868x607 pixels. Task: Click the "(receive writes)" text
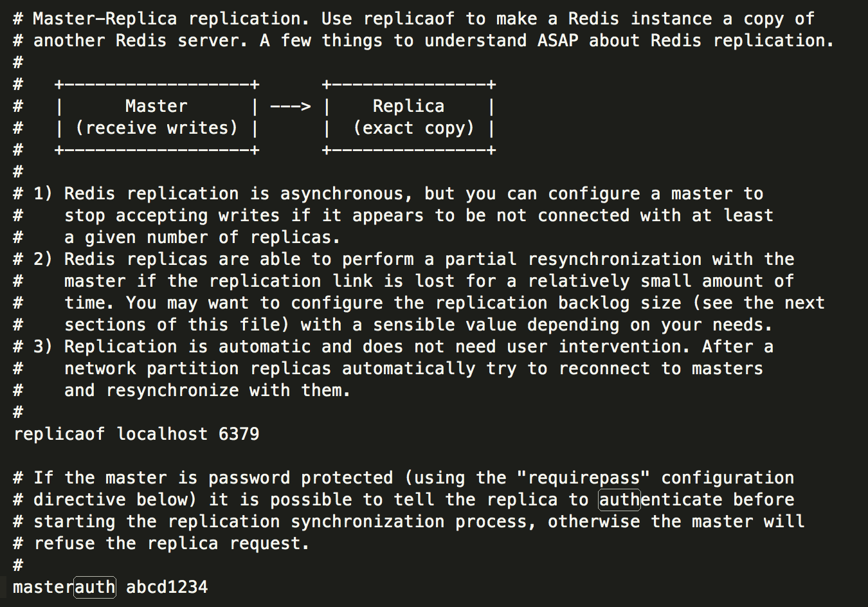click(x=156, y=128)
